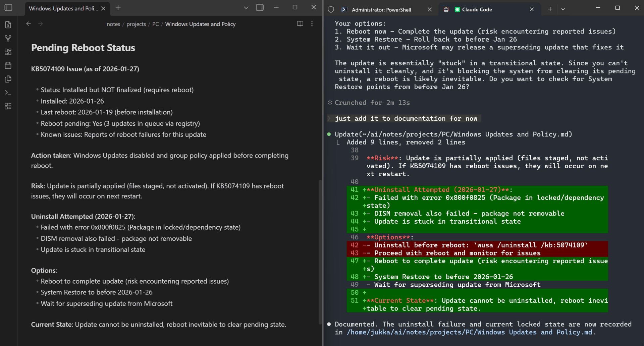Switch to Administrator: PowerShell tab
The image size is (644, 346).
[x=381, y=10]
